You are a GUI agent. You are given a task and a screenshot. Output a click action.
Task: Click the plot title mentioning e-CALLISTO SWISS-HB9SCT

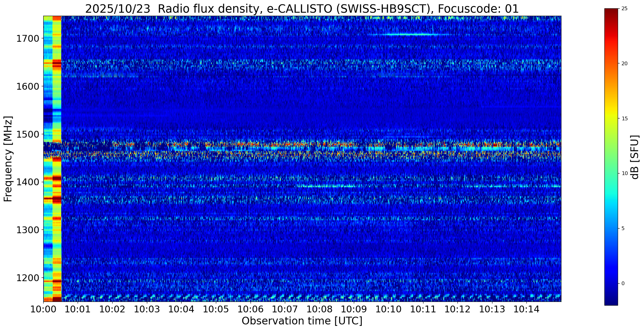(x=302, y=9)
